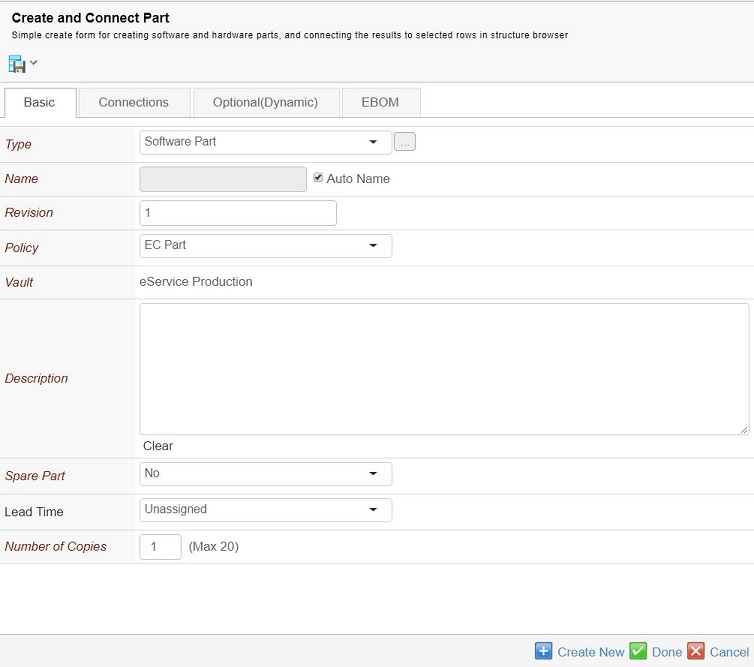The height and width of the screenshot is (667, 754).
Task: Grab the Description textarea resize handle
Action: [743, 429]
